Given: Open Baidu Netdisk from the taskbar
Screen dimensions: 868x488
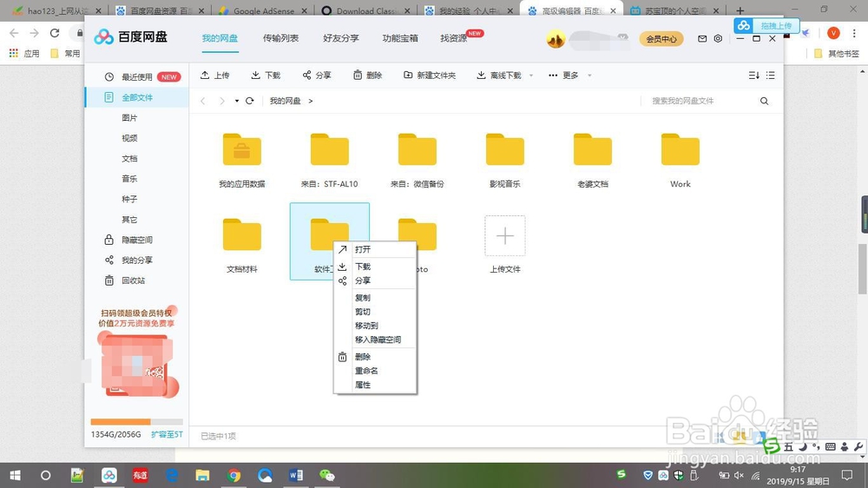Looking at the screenshot, I should click(x=109, y=475).
